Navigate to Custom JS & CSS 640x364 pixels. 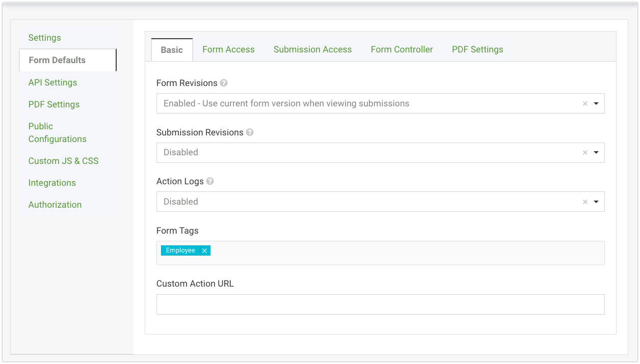63,161
